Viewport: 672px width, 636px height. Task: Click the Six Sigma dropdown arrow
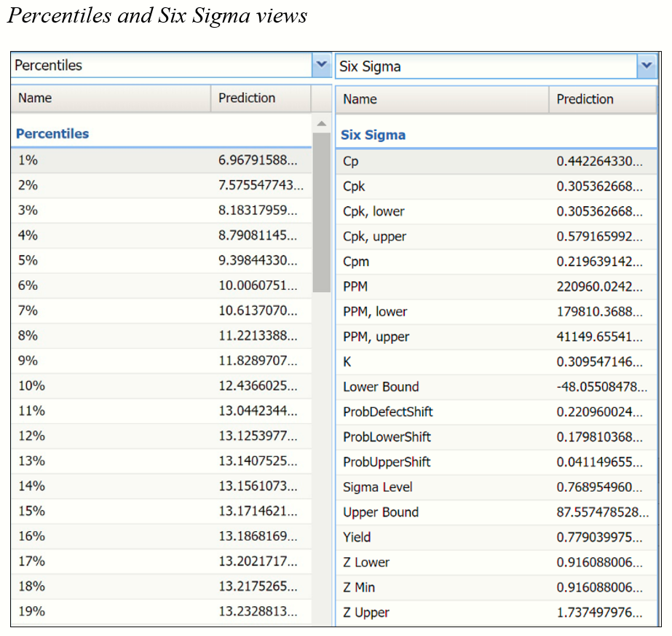click(647, 65)
